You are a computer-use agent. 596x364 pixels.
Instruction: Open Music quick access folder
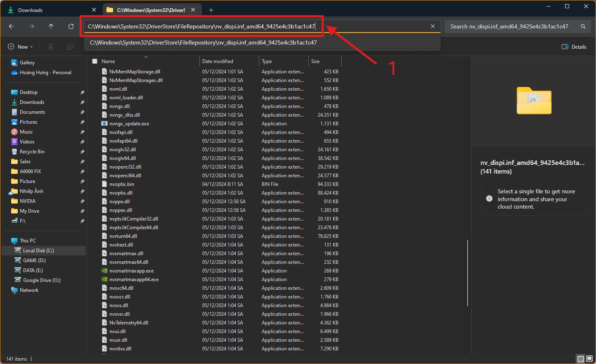(x=26, y=132)
